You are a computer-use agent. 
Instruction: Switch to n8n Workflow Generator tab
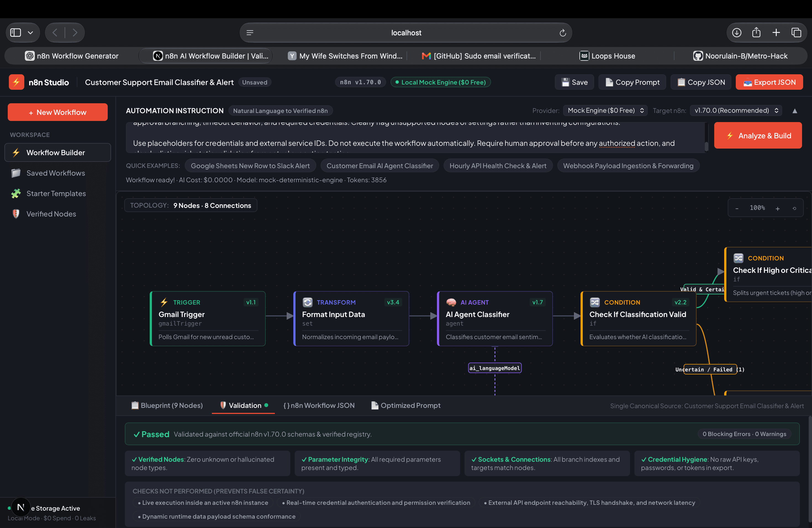pos(72,56)
